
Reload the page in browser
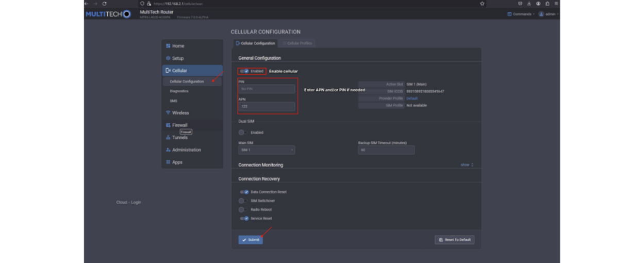click(105, 4)
